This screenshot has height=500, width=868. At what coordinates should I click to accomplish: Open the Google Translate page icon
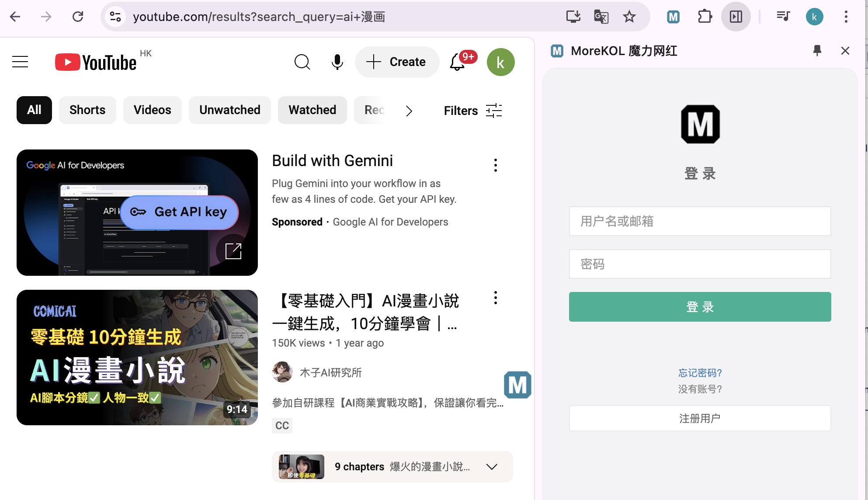601,17
